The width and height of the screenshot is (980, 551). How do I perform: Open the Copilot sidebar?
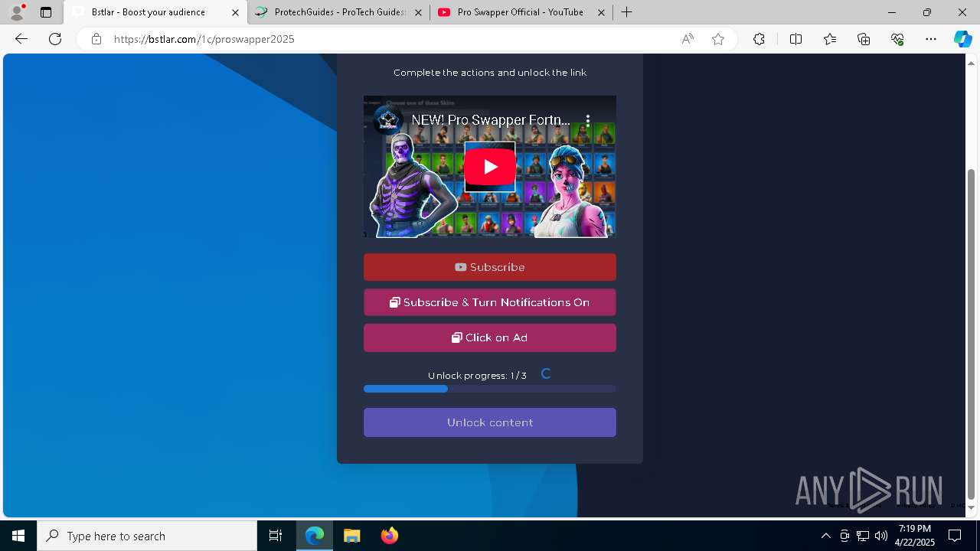click(962, 39)
